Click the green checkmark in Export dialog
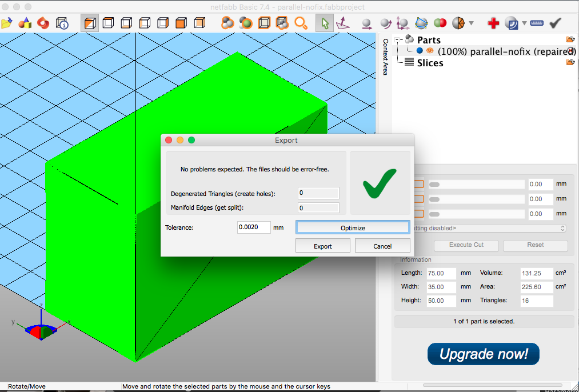The width and height of the screenshot is (579, 392). tap(380, 183)
